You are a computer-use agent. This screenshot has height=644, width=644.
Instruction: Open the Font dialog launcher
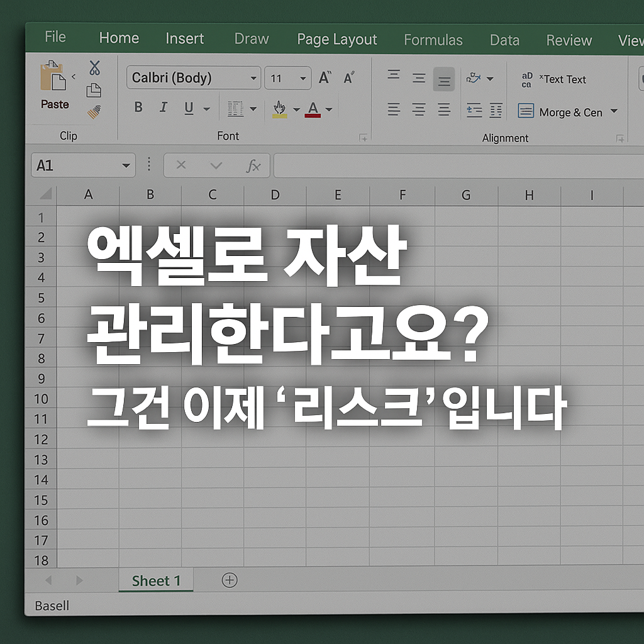[x=364, y=138]
